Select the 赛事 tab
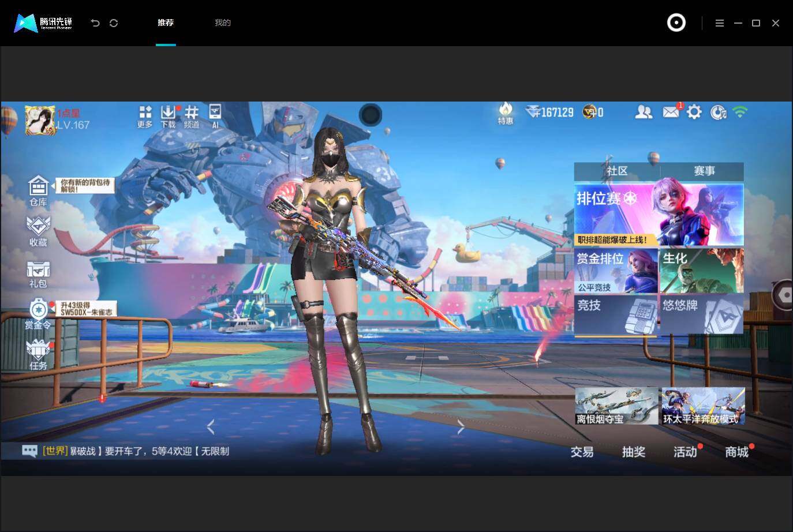 (704, 171)
